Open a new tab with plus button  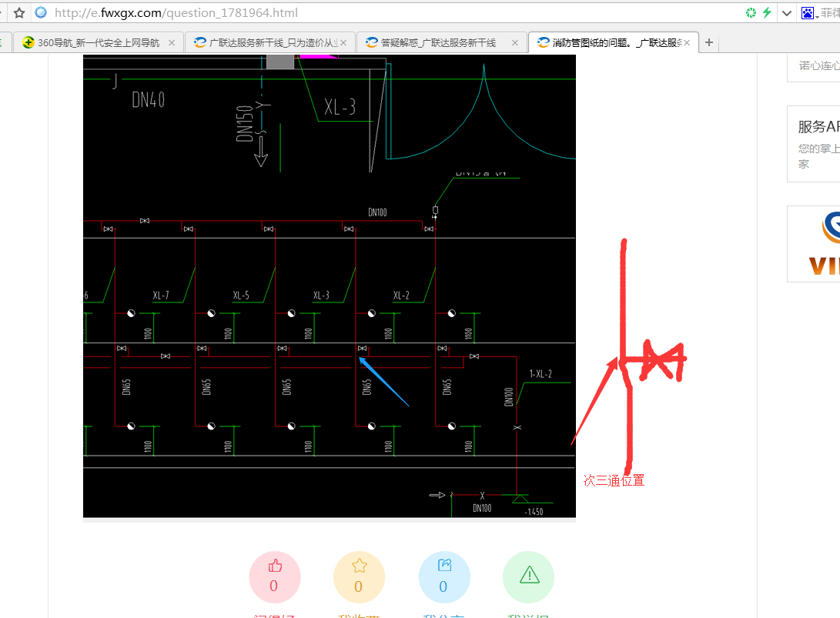tap(709, 42)
